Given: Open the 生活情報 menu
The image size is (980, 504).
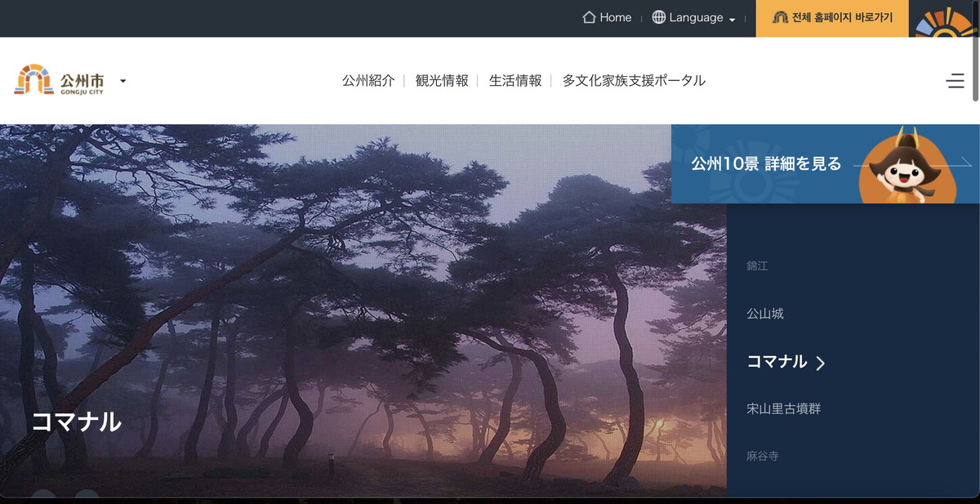Looking at the screenshot, I should [x=515, y=81].
